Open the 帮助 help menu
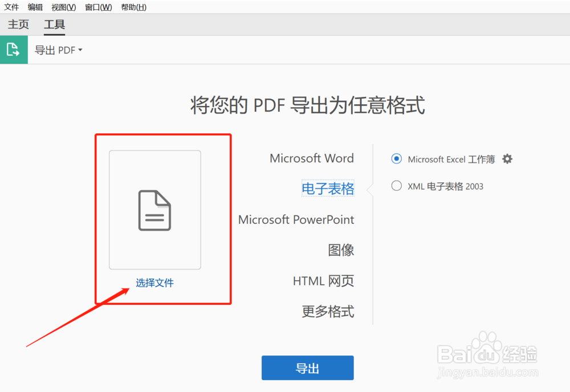The width and height of the screenshot is (570, 392). coord(133,7)
